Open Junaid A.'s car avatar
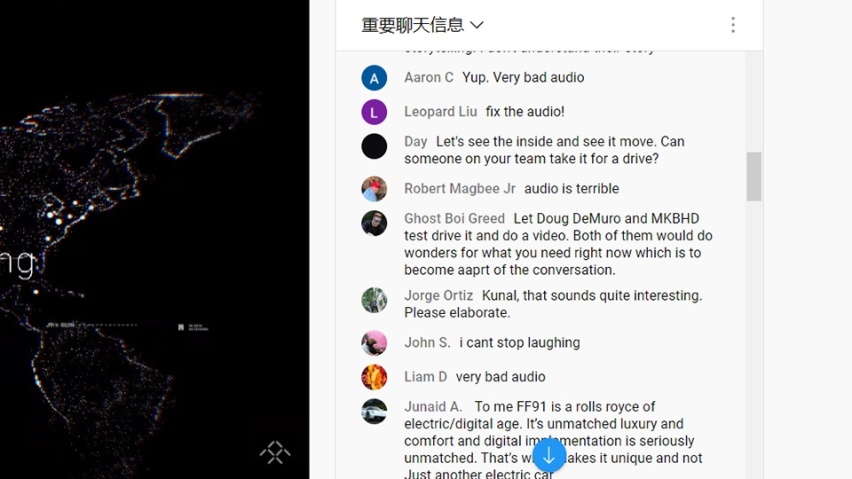Screen dimensions: 852x479 374,411
